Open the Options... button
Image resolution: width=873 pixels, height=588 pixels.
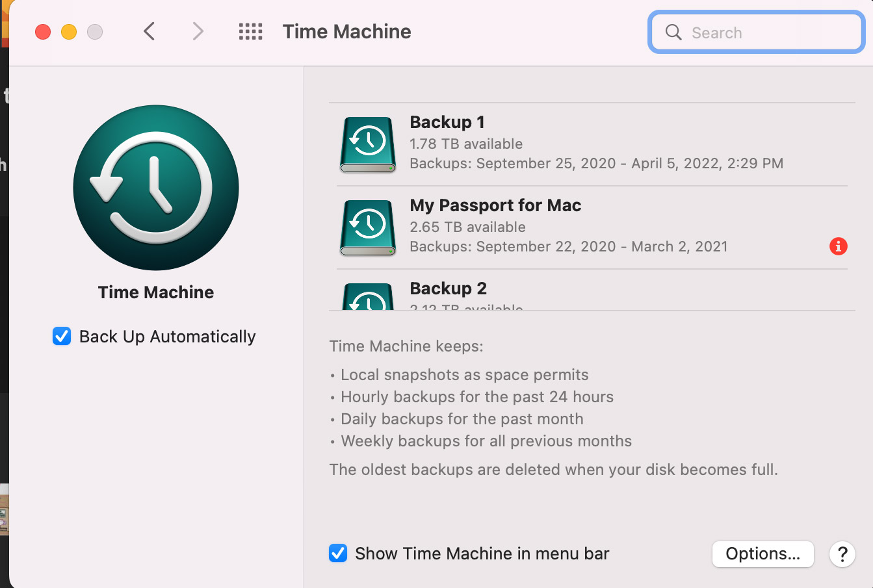[762, 554]
